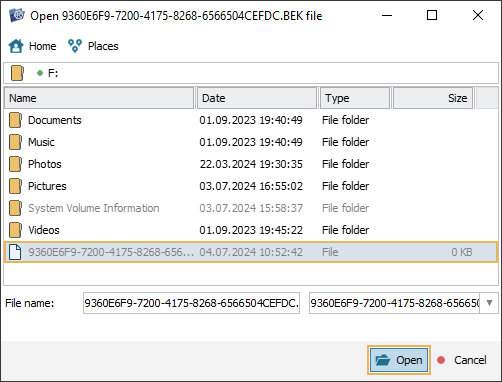The image size is (502, 382).
Task: Click the Places pins icon
Action: pyautogui.click(x=75, y=46)
